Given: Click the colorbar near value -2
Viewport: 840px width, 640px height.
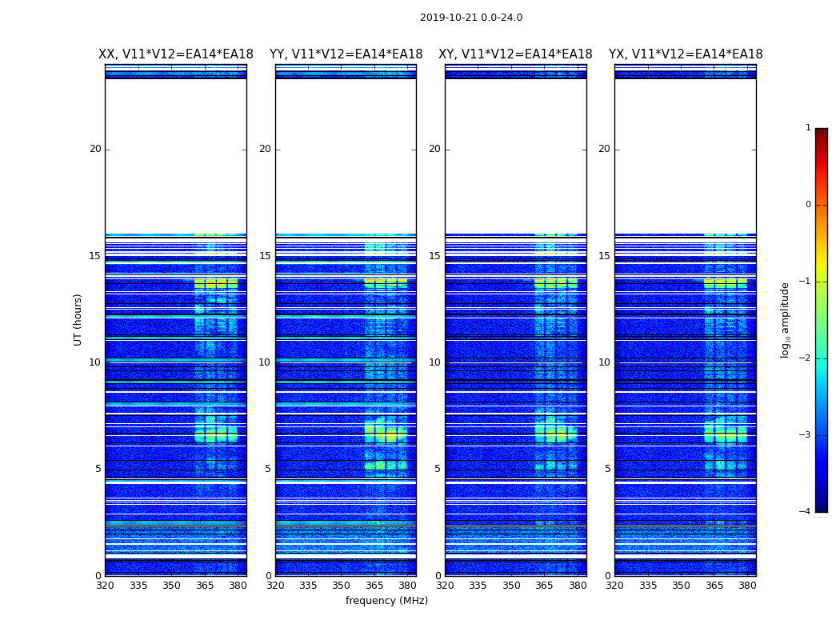Looking at the screenshot, I should pyautogui.click(x=822, y=358).
